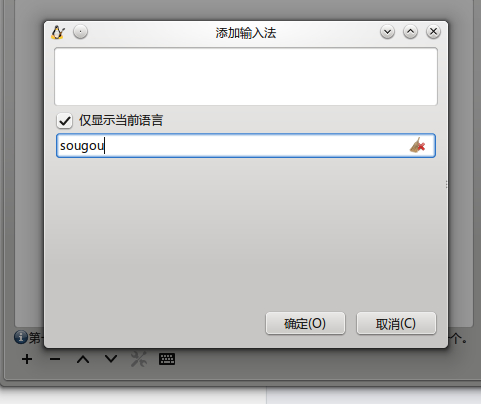Move input method down with down arrow
The height and width of the screenshot is (404, 481).
click(x=111, y=359)
